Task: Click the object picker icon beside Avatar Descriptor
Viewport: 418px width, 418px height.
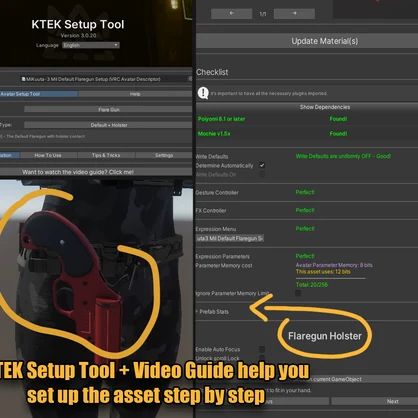Action: pos(190,79)
